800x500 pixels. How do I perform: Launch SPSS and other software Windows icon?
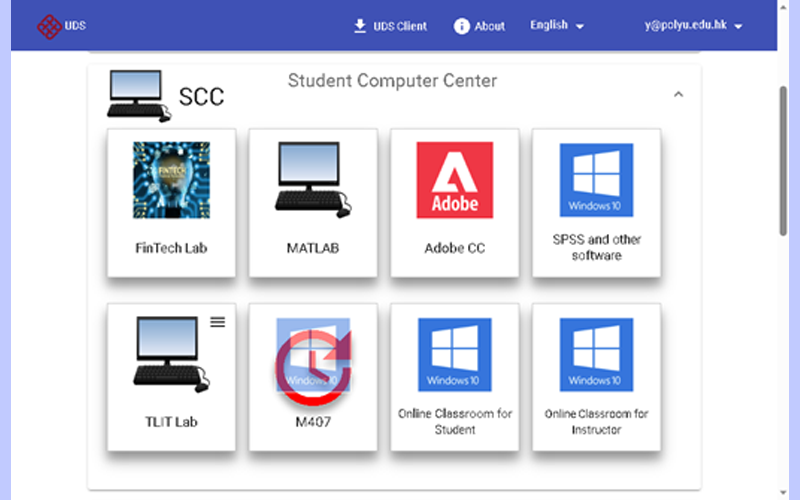596,180
